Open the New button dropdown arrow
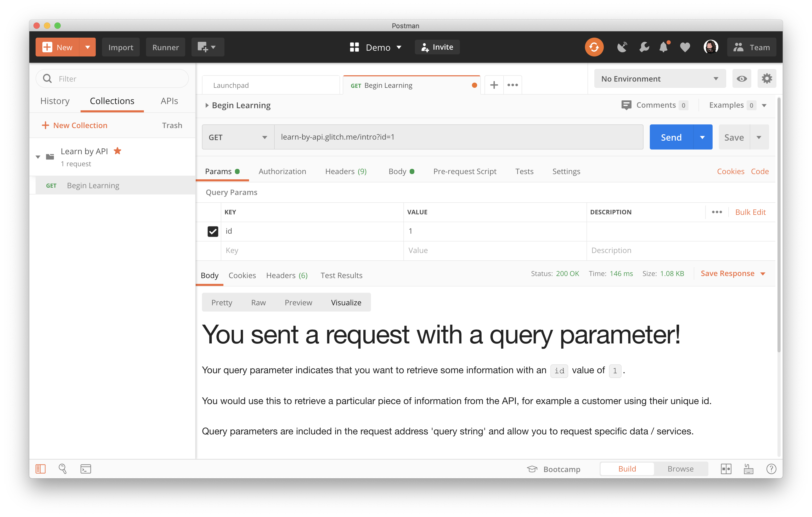Viewport: 812px width, 517px height. [87, 47]
